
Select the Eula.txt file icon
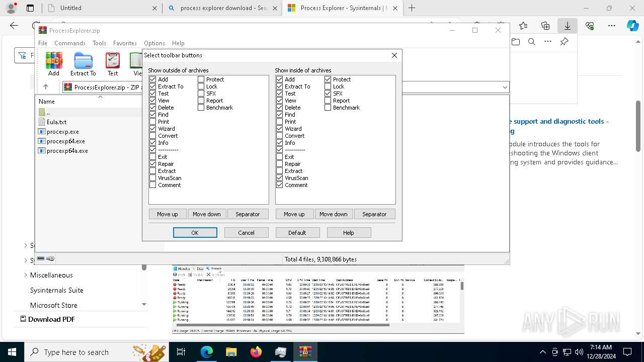pyautogui.click(x=42, y=122)
